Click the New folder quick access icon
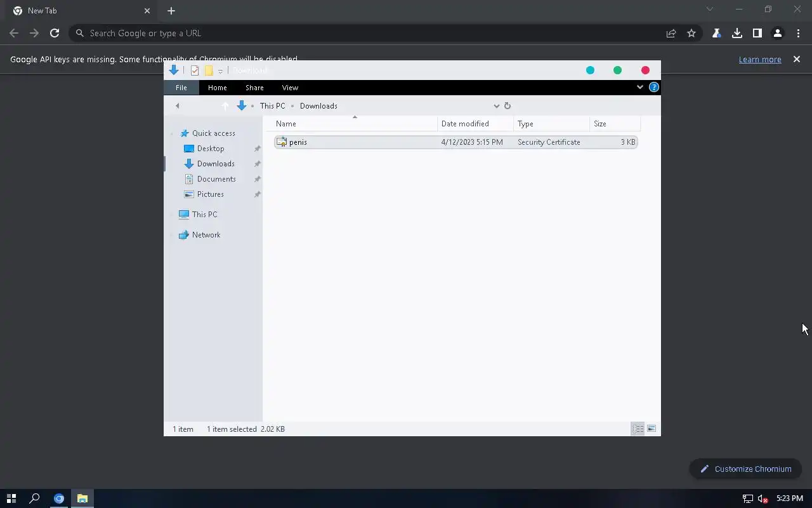The width and height of the screenshot is (812, 508). tap(209, 70)
